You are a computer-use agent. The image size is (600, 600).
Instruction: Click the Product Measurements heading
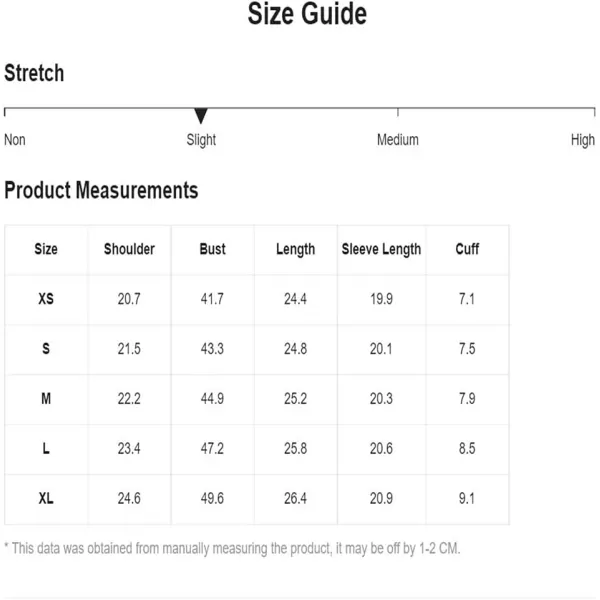pos(101,190)
